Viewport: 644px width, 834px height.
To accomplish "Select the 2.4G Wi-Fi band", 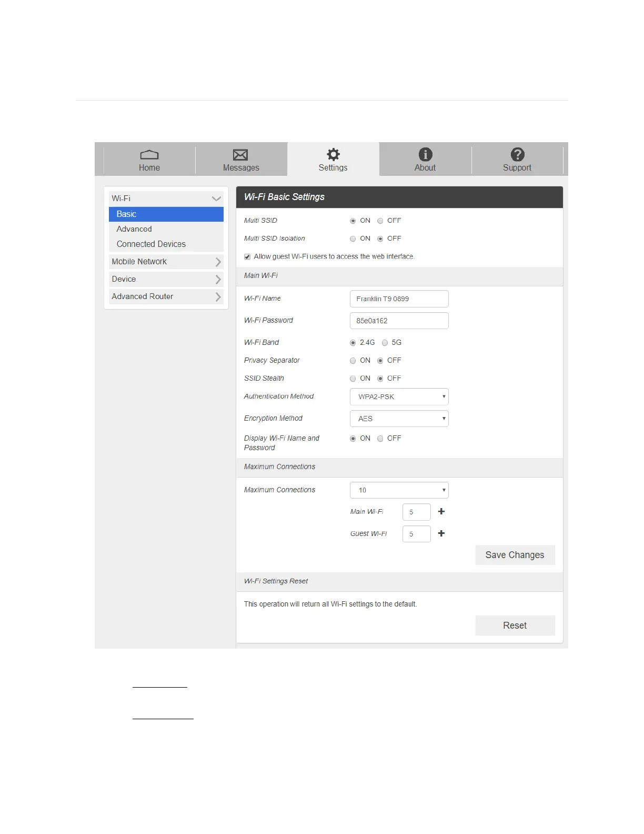I will [353, 343].
